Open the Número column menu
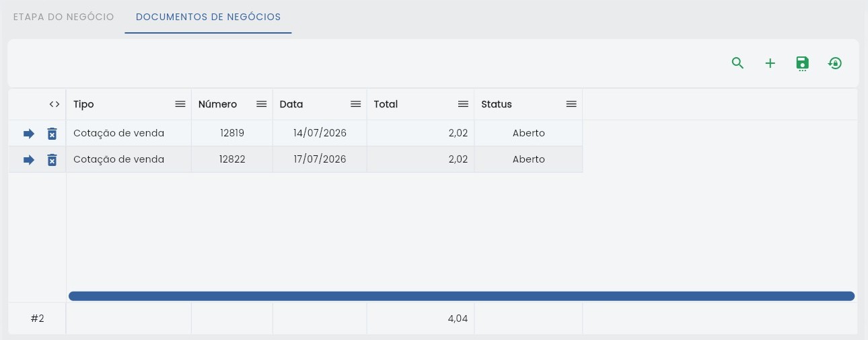This screenshot has width=868, height=340. coord(262,104)
